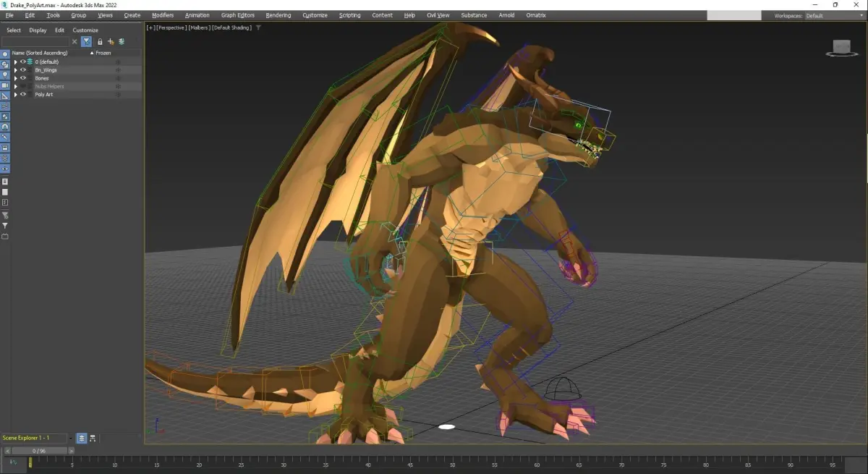Toggle frozen state of Bones layer
This screenshot has height=474, width=868.
pyautogui.click(x=118, y=78)
